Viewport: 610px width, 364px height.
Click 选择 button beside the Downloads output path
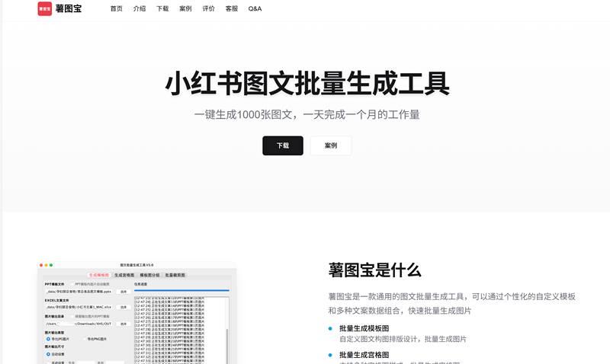click(x=124, y=324)
